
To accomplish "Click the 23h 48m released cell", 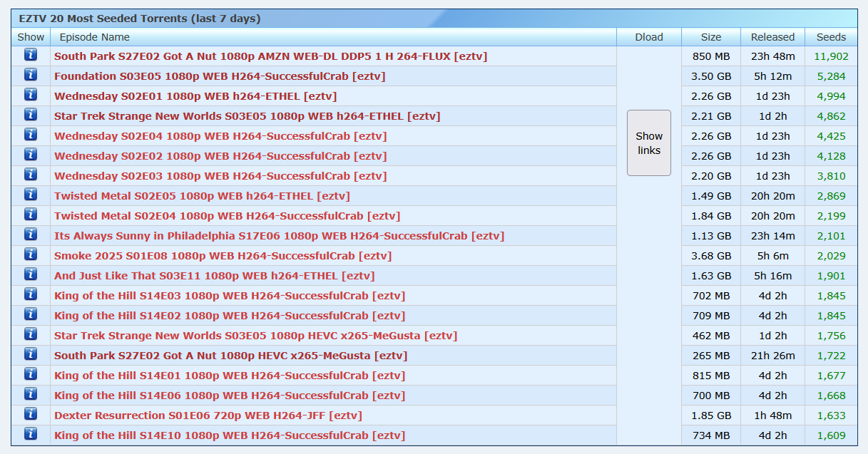I will tap(772, 56).
